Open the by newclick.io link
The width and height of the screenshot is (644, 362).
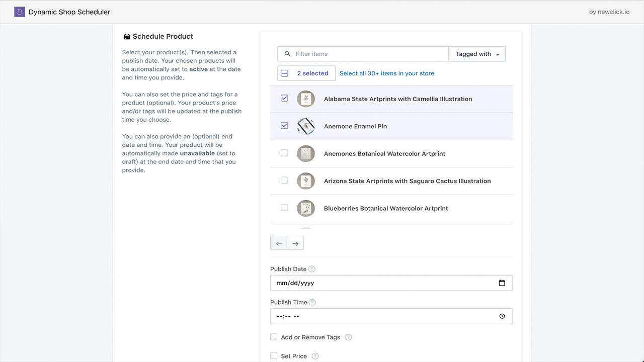(609, 12)
